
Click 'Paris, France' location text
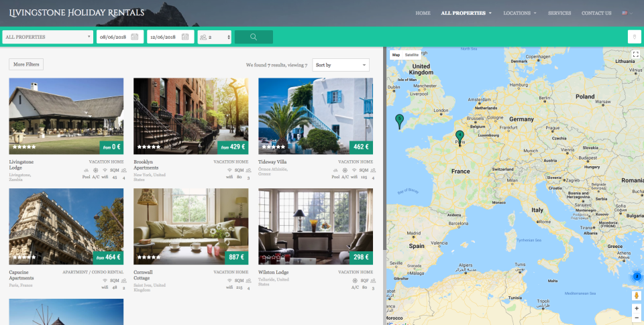click(21, 285)
